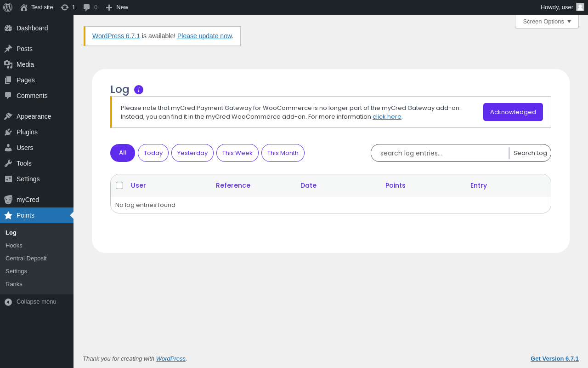Image resolution: width=588 pixels, height=368 pixels.
Task: Open the Plugins menu label
Action: point(27,132)
